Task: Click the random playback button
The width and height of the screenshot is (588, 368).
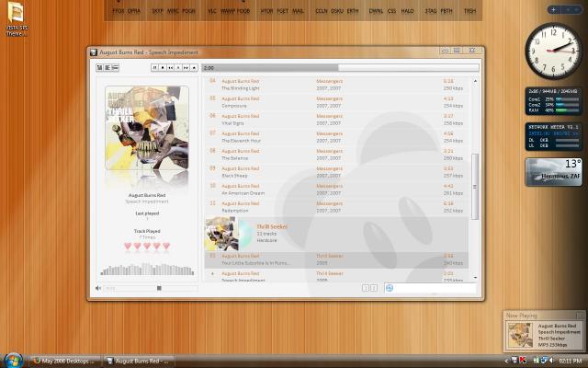Action: click(x=194, y=67)
